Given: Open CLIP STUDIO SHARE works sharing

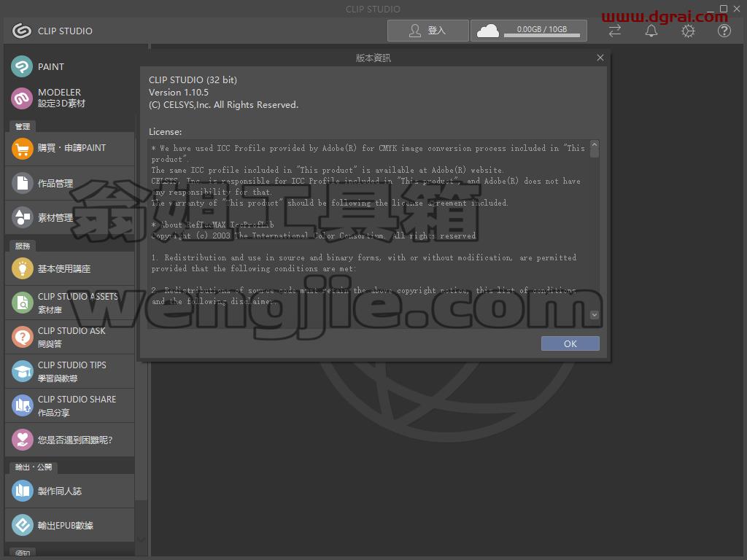Looking at the screenshot, I should [69, 405].
